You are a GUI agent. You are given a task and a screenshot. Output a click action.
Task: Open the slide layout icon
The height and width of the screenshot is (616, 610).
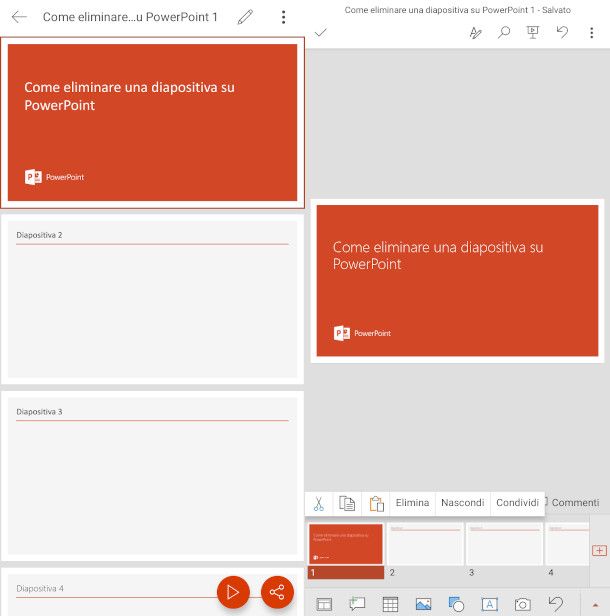tap(324, 604)
